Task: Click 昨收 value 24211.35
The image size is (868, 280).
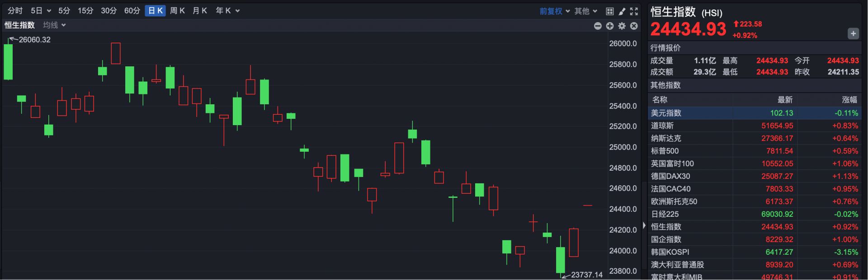Action: (x=843, y=72)
